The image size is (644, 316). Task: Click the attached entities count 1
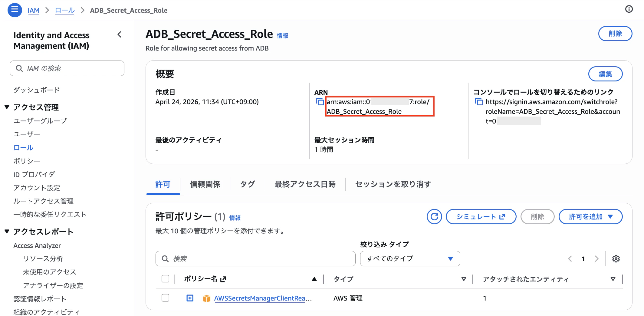point(485,298)
